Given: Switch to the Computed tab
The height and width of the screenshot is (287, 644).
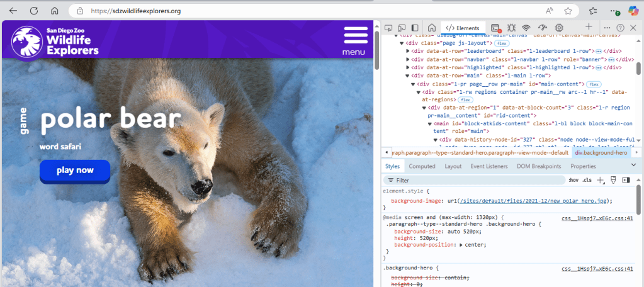Looking at the screenshot, I should coord(422,166).
